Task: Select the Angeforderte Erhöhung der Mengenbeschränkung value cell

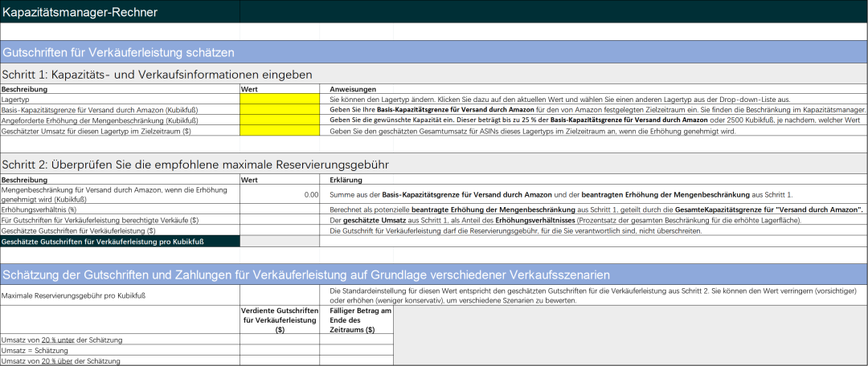Action: 280,120
